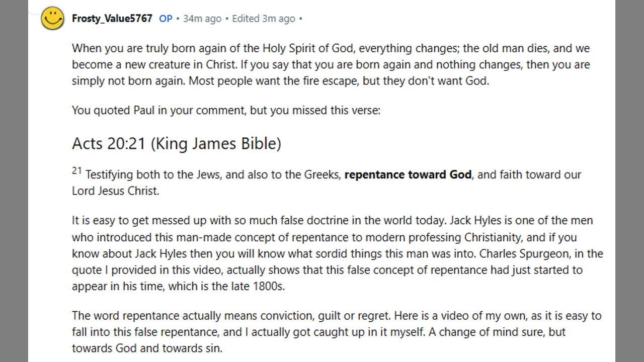Open the Frosty_Value5767 user profile
Image resolution: width=644 pixels, height=362 pixels.
(112, 19)
